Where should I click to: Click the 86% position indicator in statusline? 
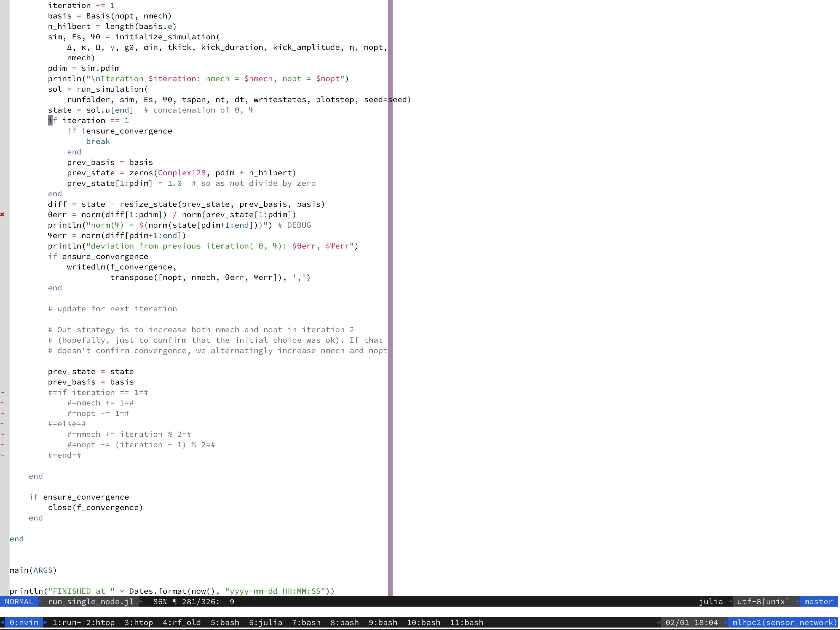pos(160,601)
